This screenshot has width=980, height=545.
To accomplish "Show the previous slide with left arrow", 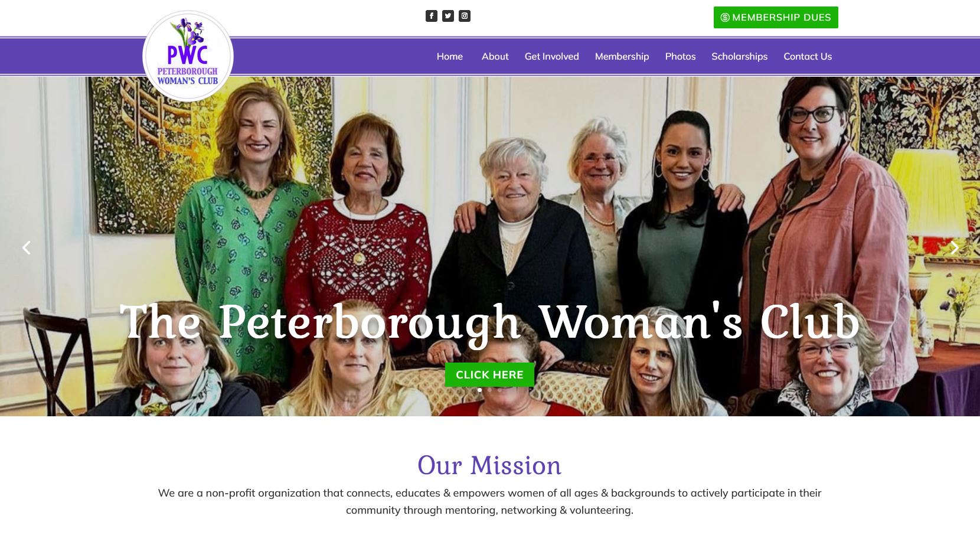I will coord(26,247).
